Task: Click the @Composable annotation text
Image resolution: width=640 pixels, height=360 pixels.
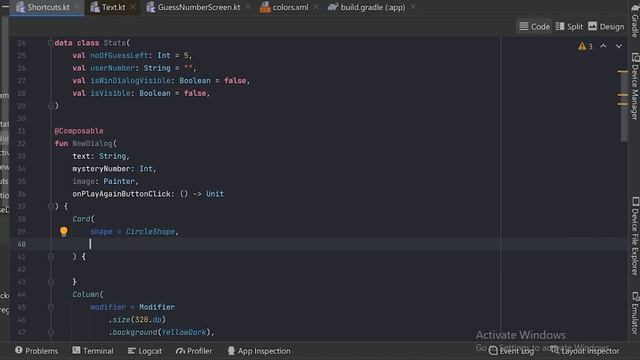Action: 79,131
